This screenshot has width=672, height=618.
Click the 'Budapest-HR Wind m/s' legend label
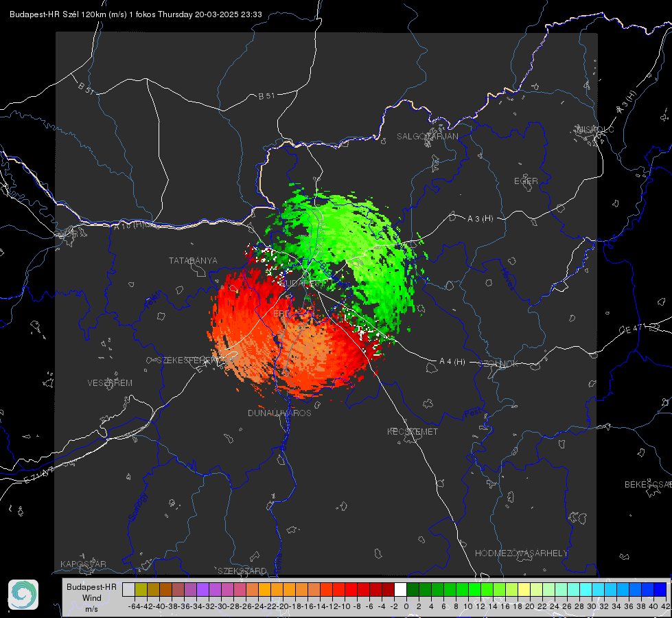point(92,598)
